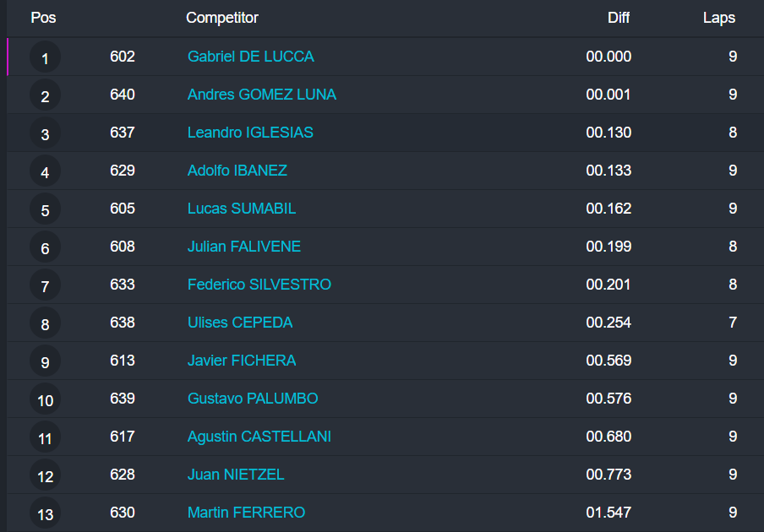Sort by Laps column header
Image resolution: width=764 pixels, height=532 pixels.
click(x=719, y=18)
